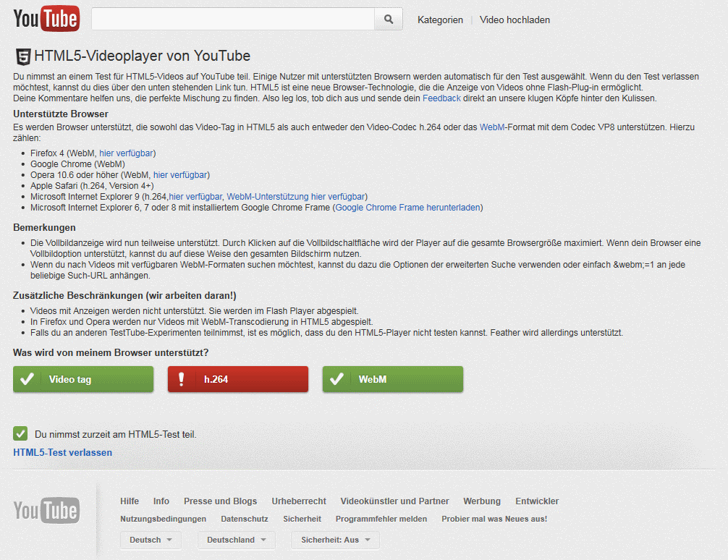The height and width of the screenshot is (560, 728).
Task: Click 'Apple Safari (h.264, Version 4+)' list item
Action: [92, 186]
